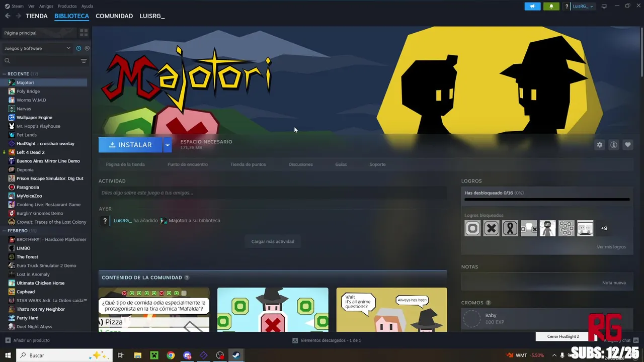Open the Ver menu

[31, 6]
